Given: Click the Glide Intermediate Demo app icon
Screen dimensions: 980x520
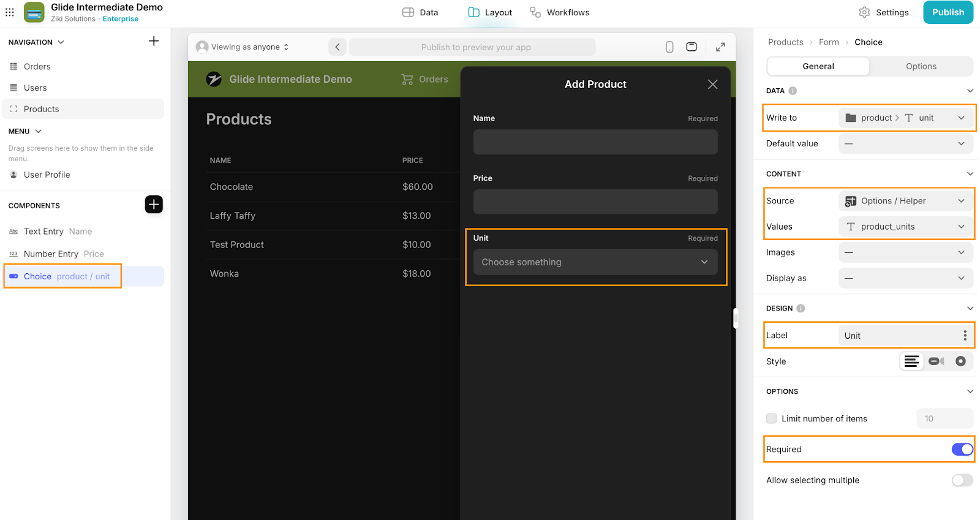Looking at the screenshot, I should point(34,12).
